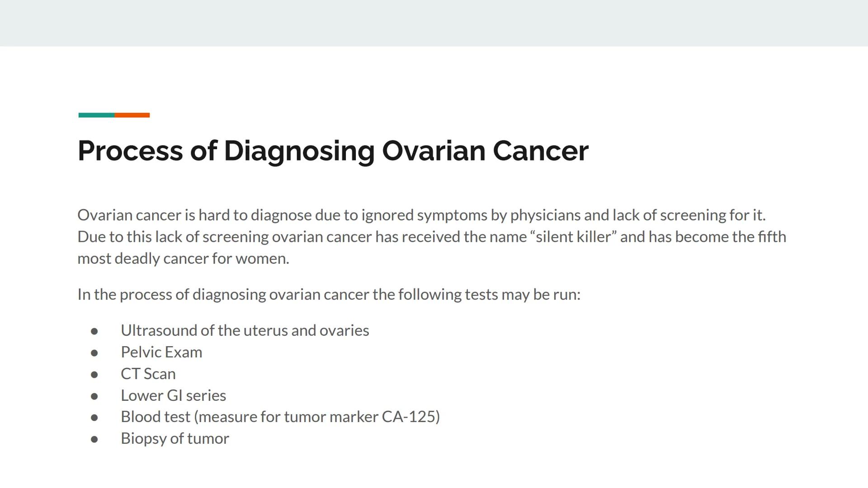868x488 pixels.
Task: Click the bullet dot beside "Blood test"
Action: click(94, 418)
